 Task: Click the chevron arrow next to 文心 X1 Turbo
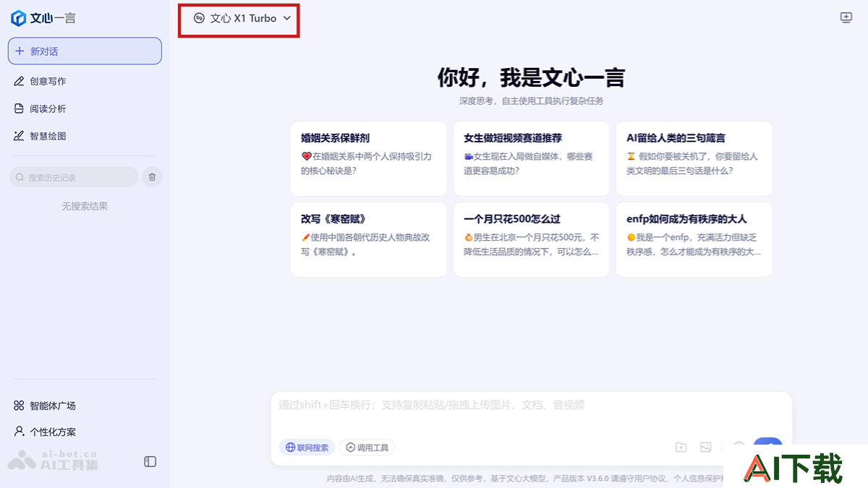pyautogui.click(x=287, y=18)
